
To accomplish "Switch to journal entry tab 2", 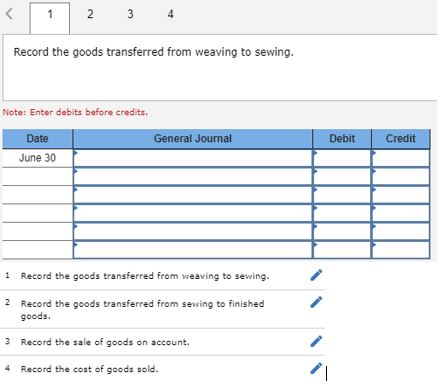I will pyautogui.click(x=90, y=14).
